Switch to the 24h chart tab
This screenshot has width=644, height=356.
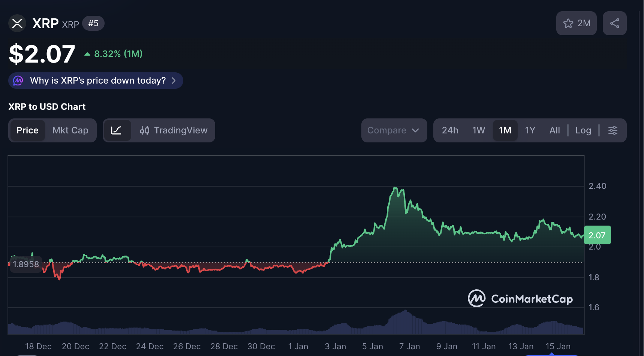point(450,130)
